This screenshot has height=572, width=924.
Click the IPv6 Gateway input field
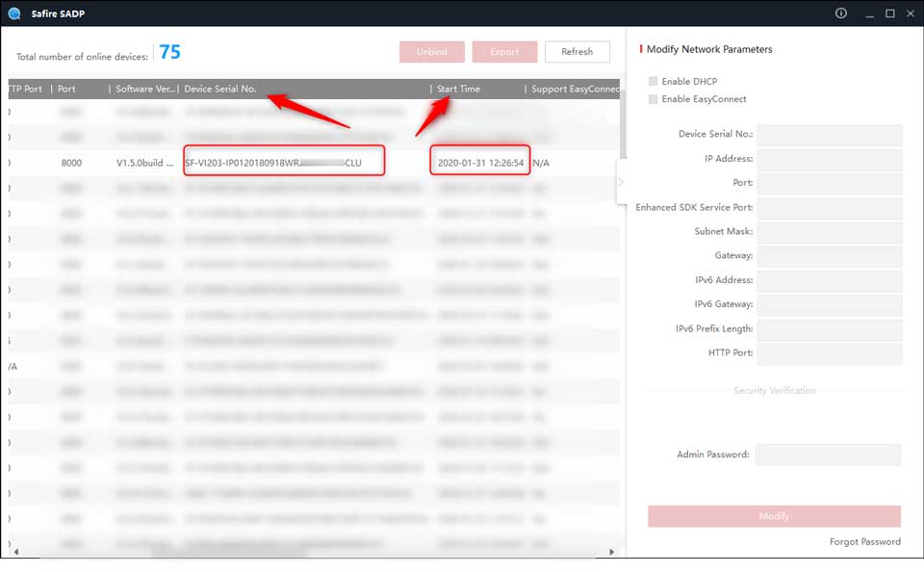tap(829, 305)
